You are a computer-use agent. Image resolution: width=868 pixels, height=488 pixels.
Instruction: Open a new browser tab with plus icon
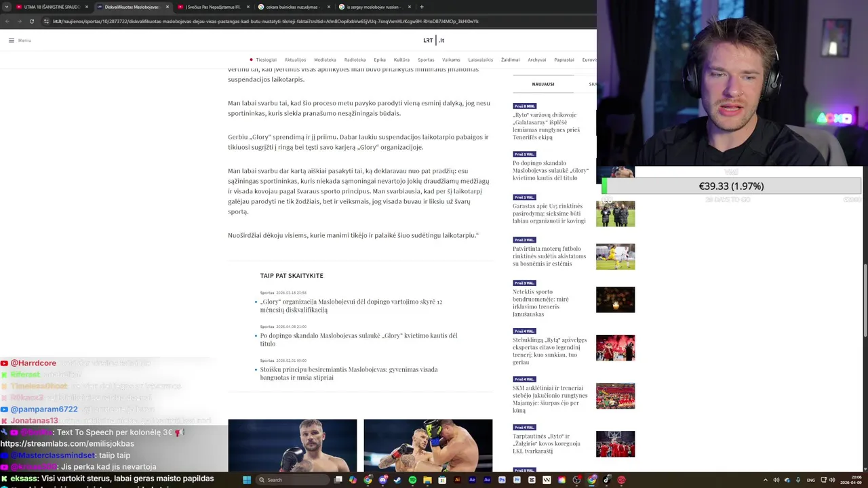pos(421,7)
